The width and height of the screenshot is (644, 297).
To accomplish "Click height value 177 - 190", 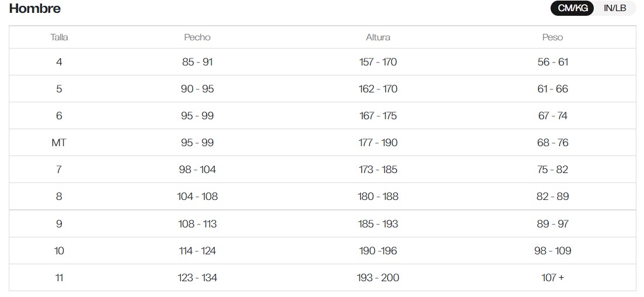I will tap(378, 143).
